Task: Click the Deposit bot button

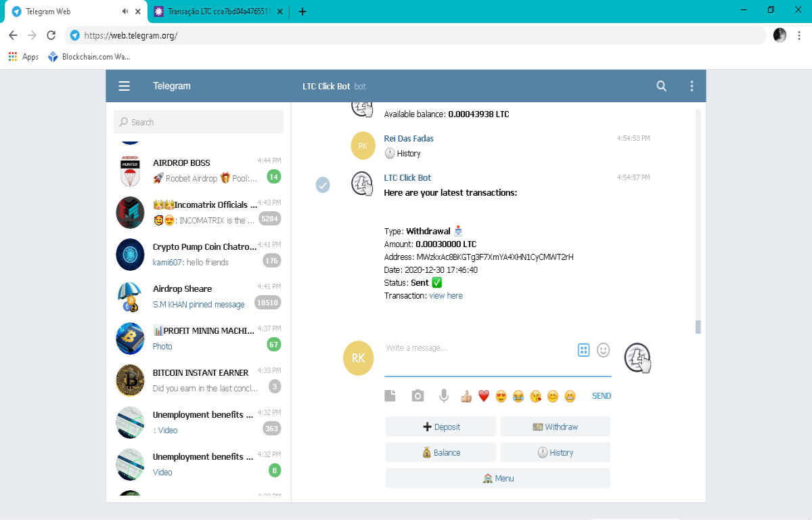Action: 441,427
